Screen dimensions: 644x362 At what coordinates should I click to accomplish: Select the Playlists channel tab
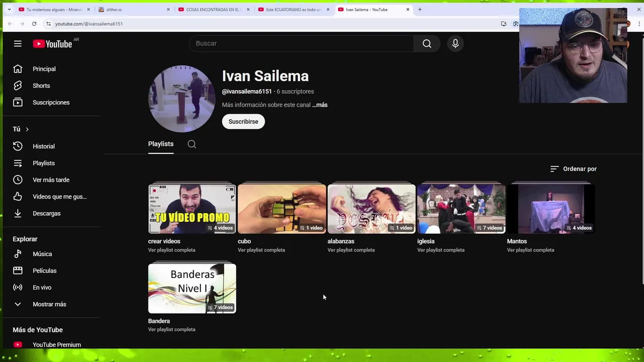160,144
